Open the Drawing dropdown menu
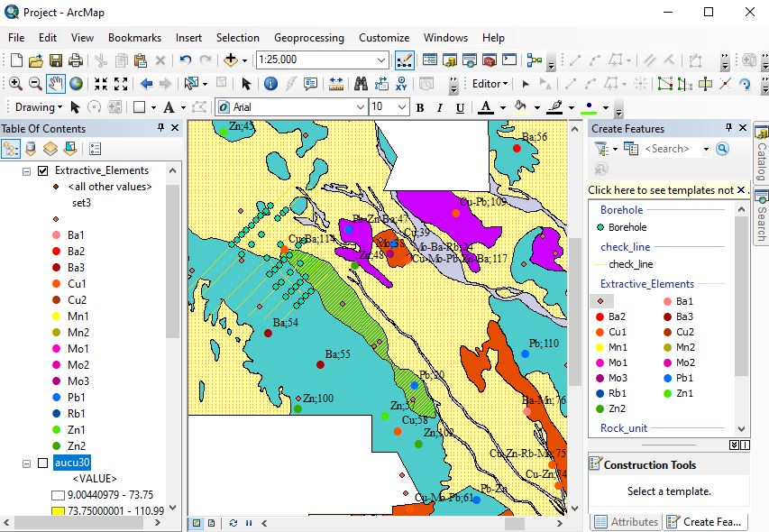The width and height of the screenshot is (769, 532). pyautogui.click(x=38, y=107)
